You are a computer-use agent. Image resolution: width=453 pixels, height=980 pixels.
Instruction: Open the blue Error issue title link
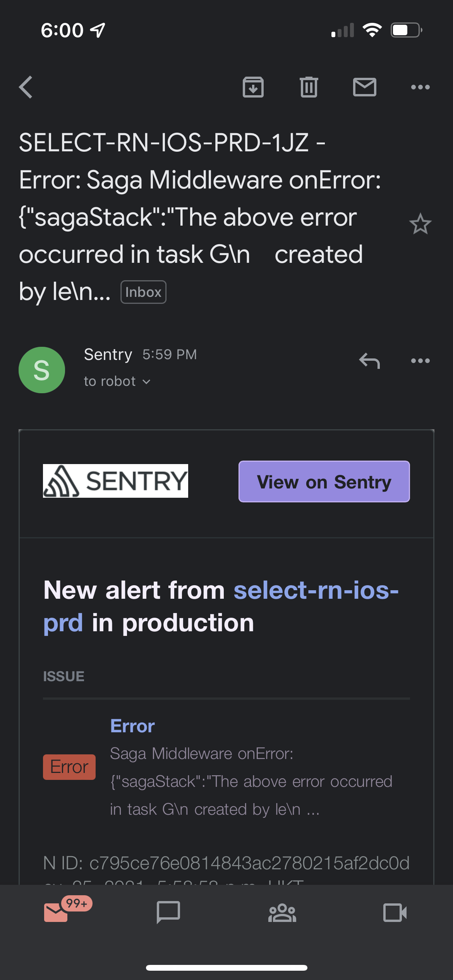132,726
